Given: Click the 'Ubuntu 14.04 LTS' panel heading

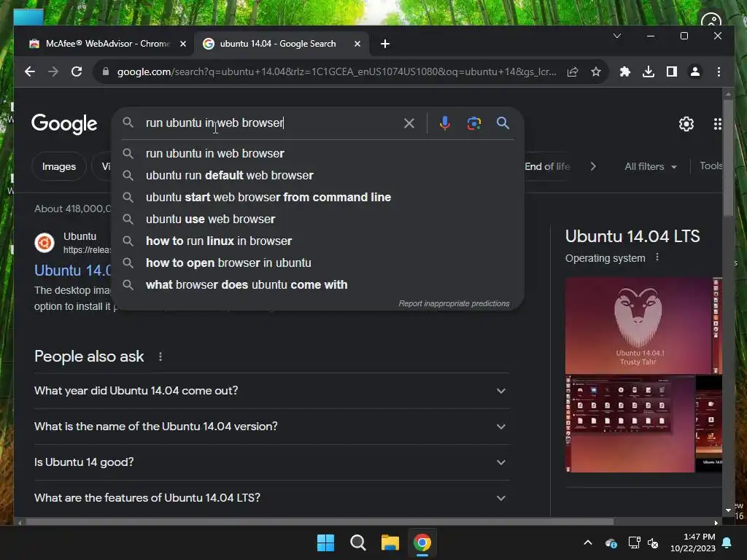Looking at the screenshot, I should tap(632, 236).
